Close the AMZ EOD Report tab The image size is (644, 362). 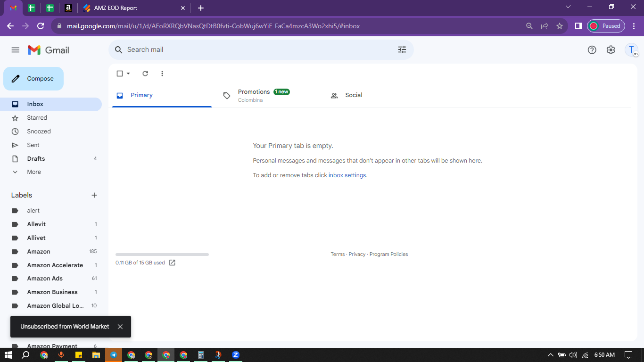pos(183,8)
